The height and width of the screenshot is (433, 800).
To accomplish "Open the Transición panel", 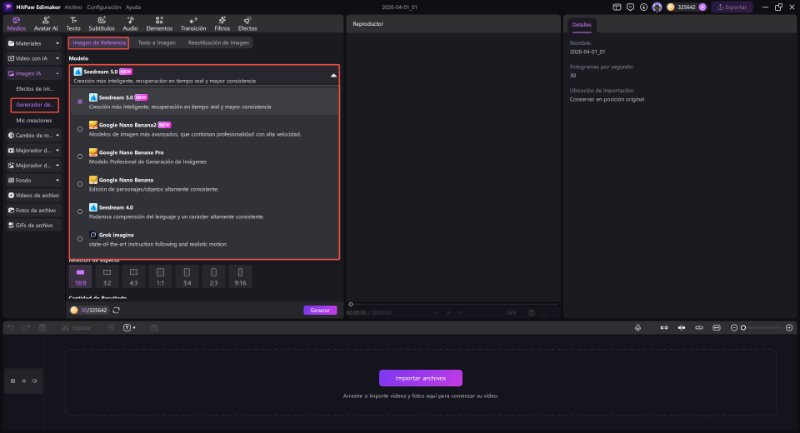I will pyautogui.click(x=193, y=24).
